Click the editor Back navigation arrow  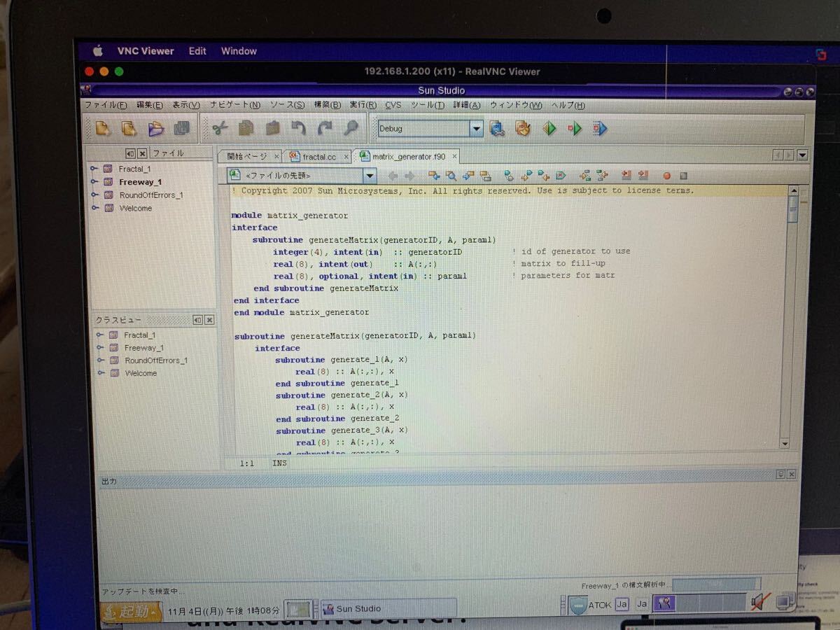click(x=393, y=176)
